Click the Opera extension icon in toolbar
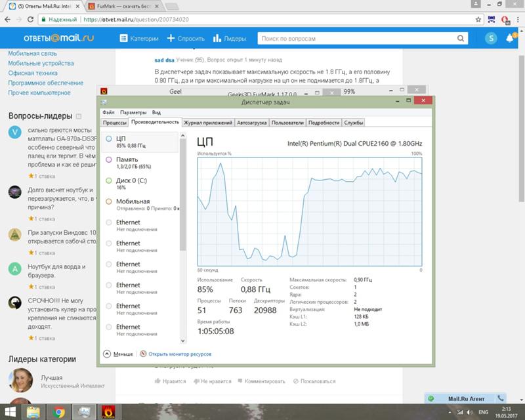 (505, 20)
